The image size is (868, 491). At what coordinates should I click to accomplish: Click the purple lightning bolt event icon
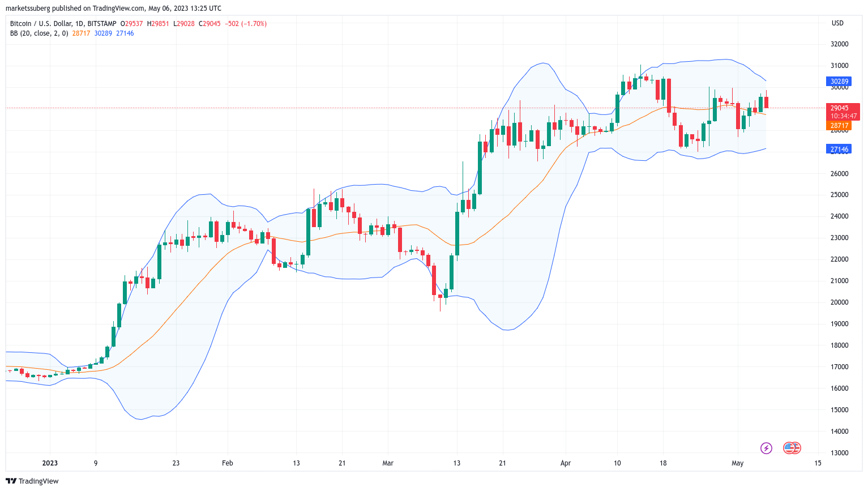(766, 448)
